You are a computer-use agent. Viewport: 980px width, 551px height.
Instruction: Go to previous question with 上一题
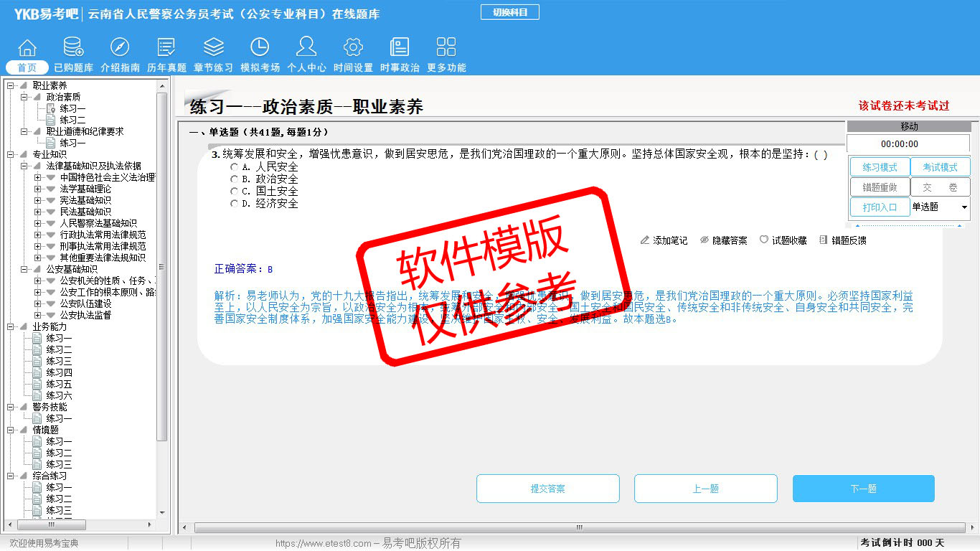706,489
